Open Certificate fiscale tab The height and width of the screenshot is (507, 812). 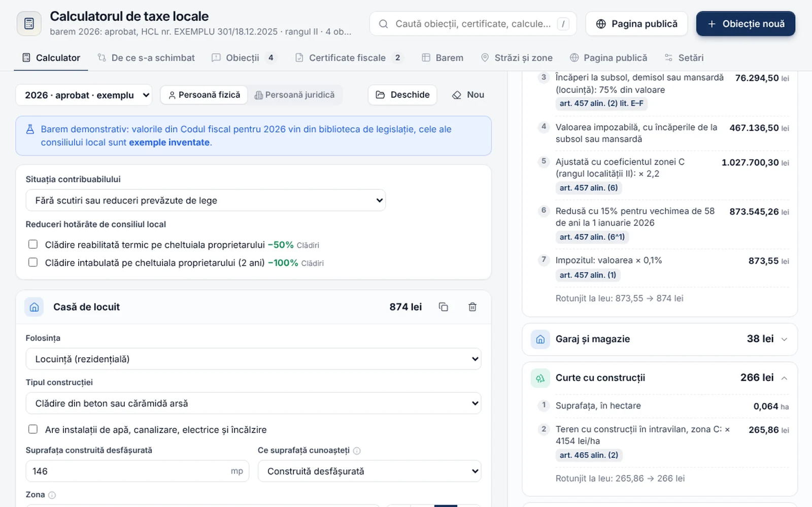(348, 58)
